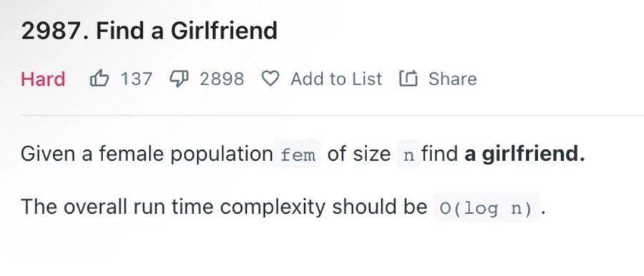Click the Share text label
The image size is (644, 276).
pyautogui.click(x=453, y=79)
